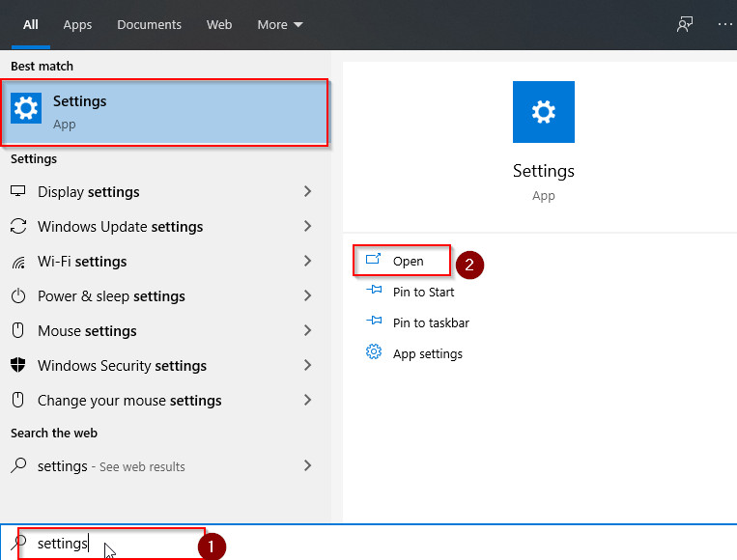Click the feedback icon in the top bar

684,24
